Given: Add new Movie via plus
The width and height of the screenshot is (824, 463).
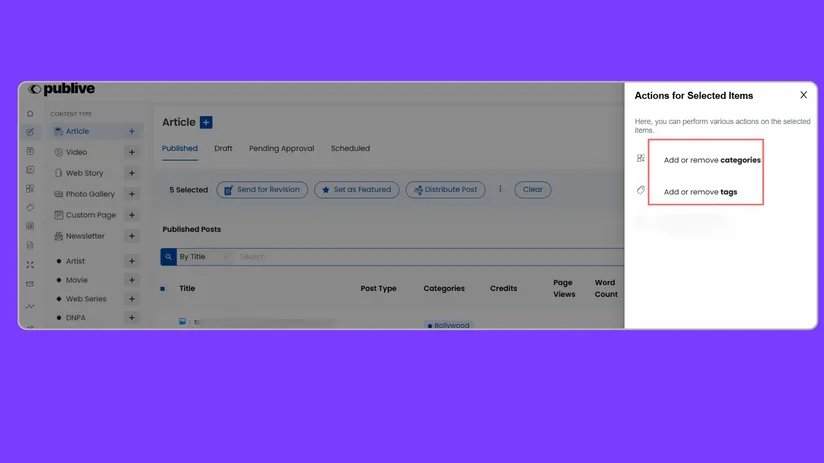Looking at the screenshot, I should (132, 280).
